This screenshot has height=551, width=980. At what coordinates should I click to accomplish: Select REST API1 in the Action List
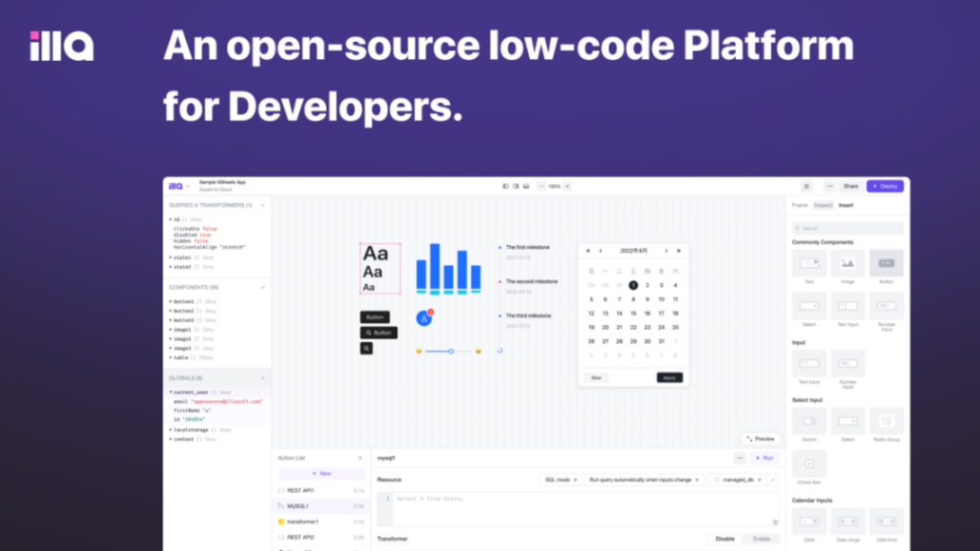point(321,490)
